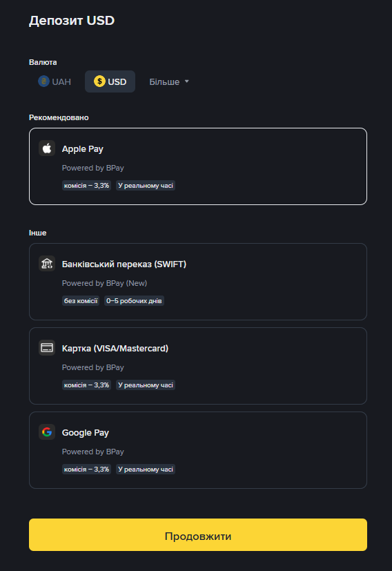Click 'комісія – 3,3%' tag under Apple Pay
This screenshot has width=392, height=571.
click(87, 185)
